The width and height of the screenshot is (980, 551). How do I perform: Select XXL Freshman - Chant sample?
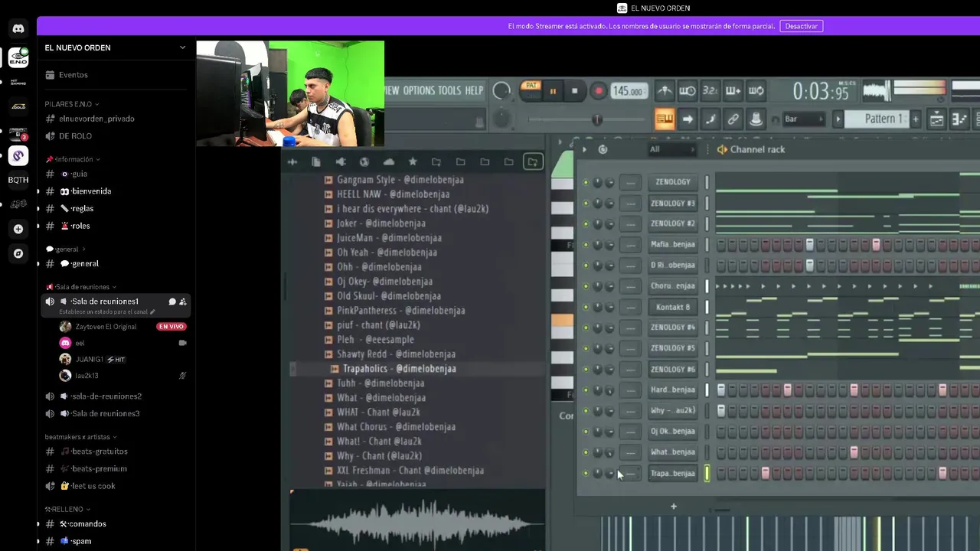click(x=410, y=471)
